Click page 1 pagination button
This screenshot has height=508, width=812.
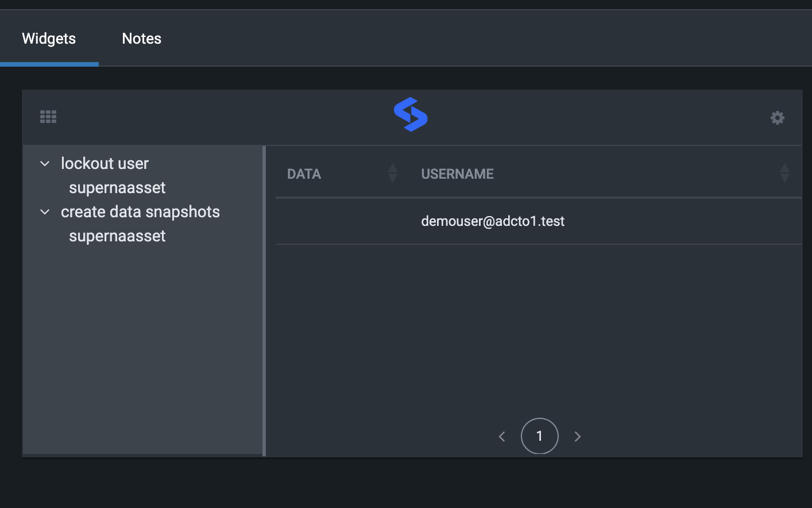coord(539,436)
